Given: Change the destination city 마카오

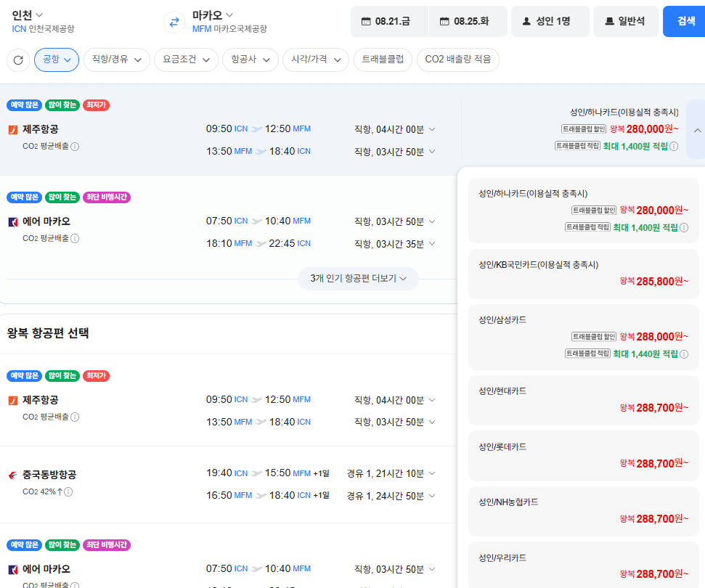Looking at the screenshot, I should tap(213, 15).
